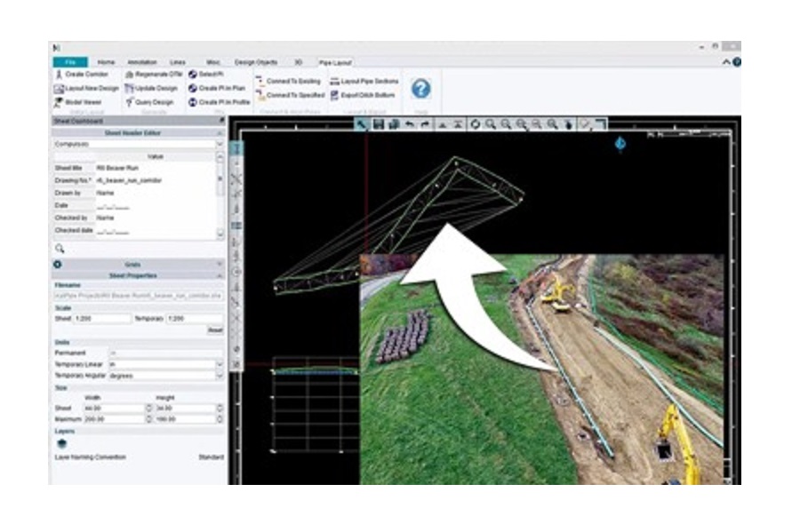Collapse the ribbon with the chevron arrow
The image size is (800, 532).
click(x=726, y=62)
